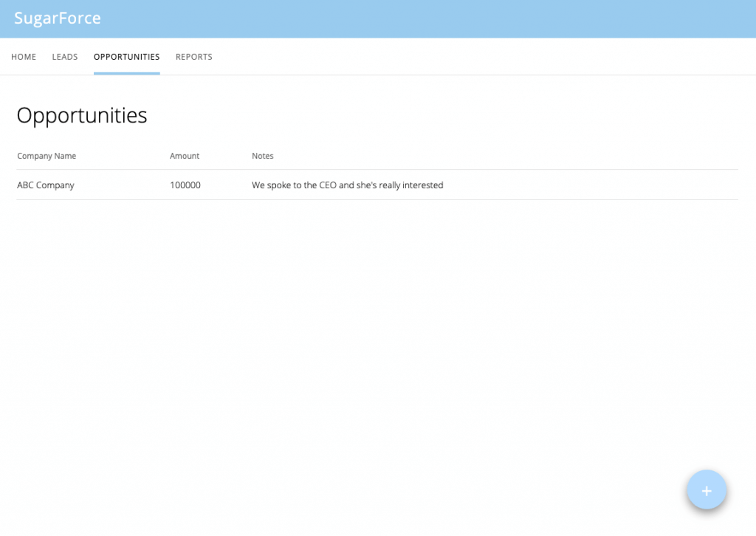The width and height of the screenshot is (756, 536).
Task: Click the round plus add opportunity button
Action: click(707, 489)
